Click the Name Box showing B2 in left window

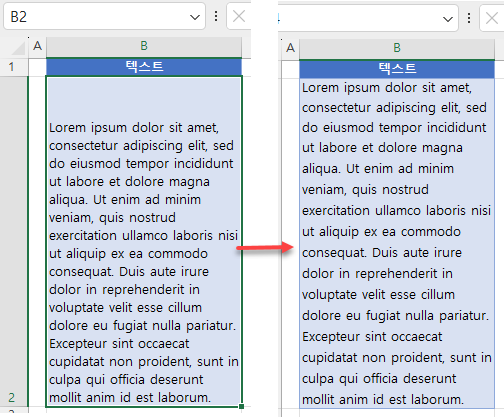pos(104,16)
